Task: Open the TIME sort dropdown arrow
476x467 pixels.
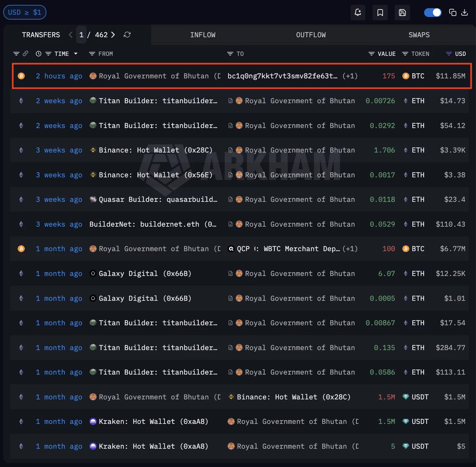Action: coord(76,54)
